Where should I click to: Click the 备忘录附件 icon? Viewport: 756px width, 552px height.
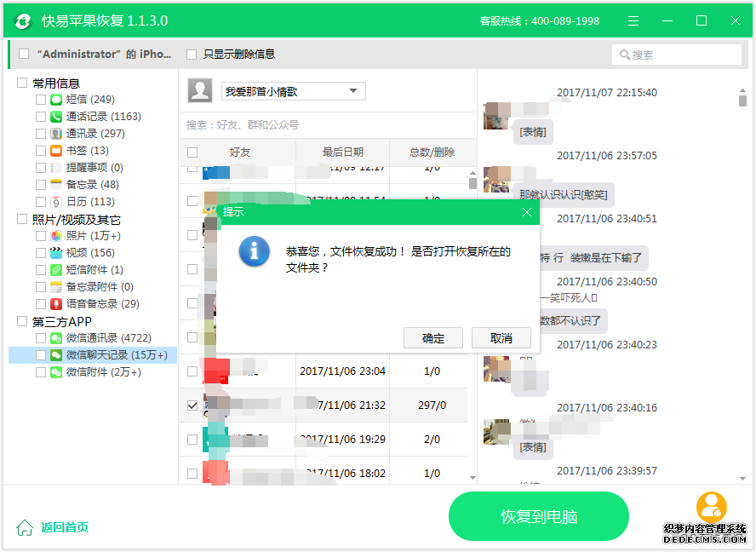tap(56, 286)
